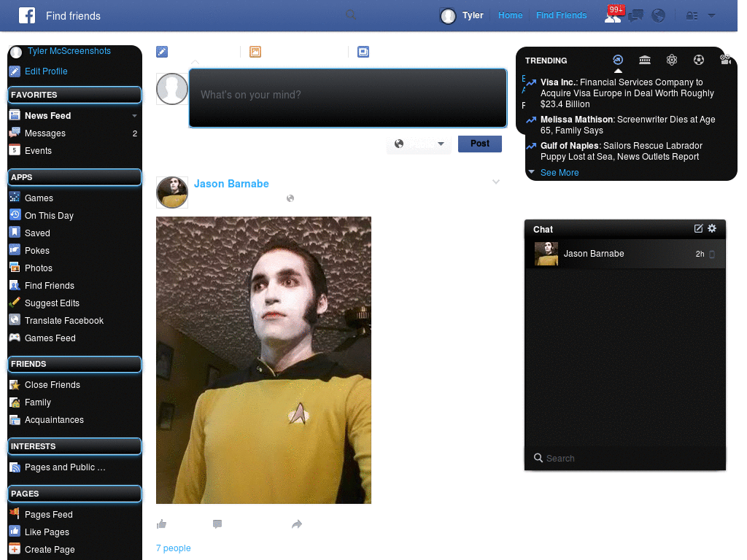Open the 7 people likes link
The width and height of the screenshot is (747, 560).
(x=174, y=548)
